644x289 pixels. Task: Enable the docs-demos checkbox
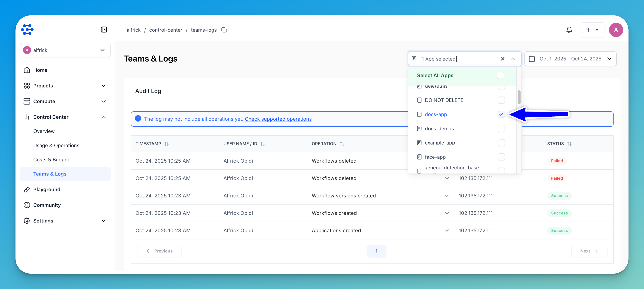tap(501, 129)
